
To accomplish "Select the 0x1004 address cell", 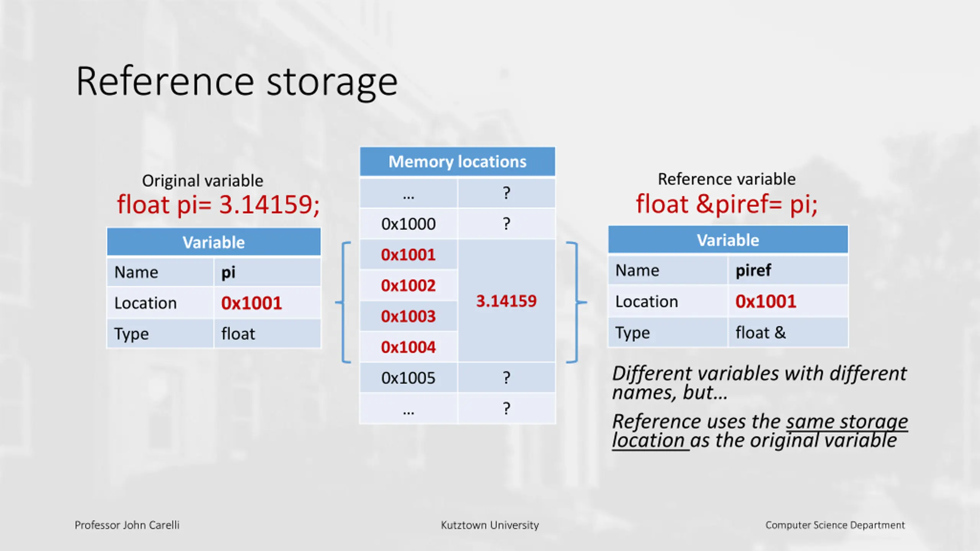I will pos(408,347).
